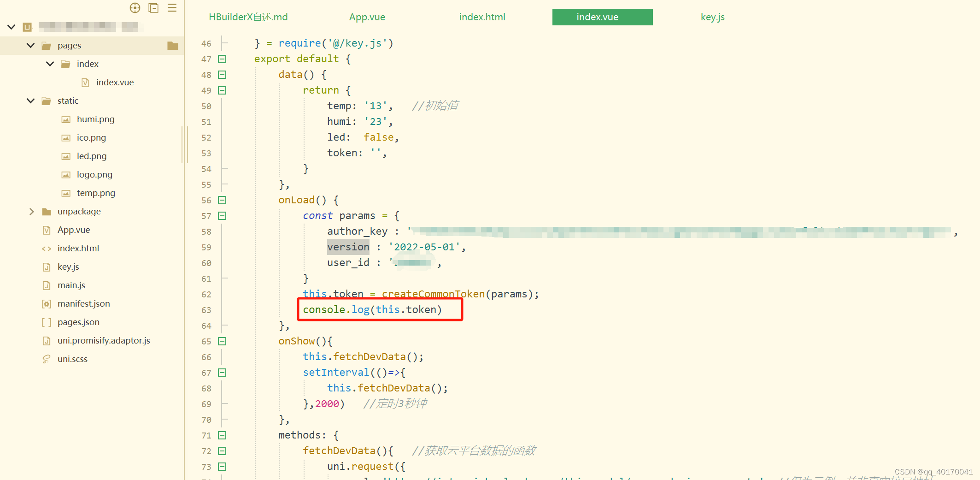This screenshot has height=480, width=980.
Task: Open uni.scss in the file tree
Action: (x=72, y=359)
